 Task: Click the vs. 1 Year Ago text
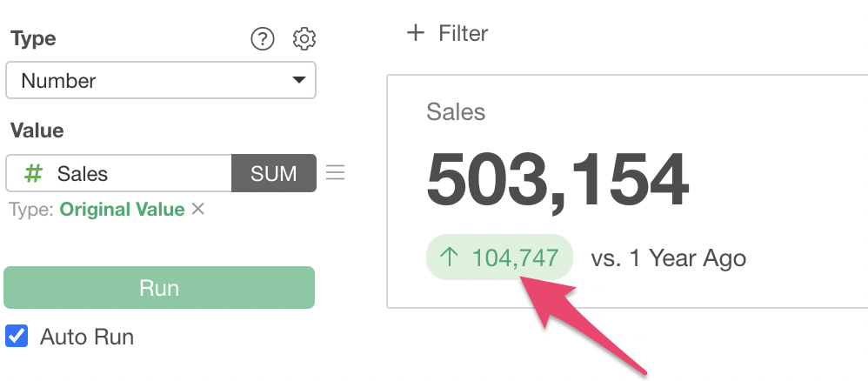[668, 258]
